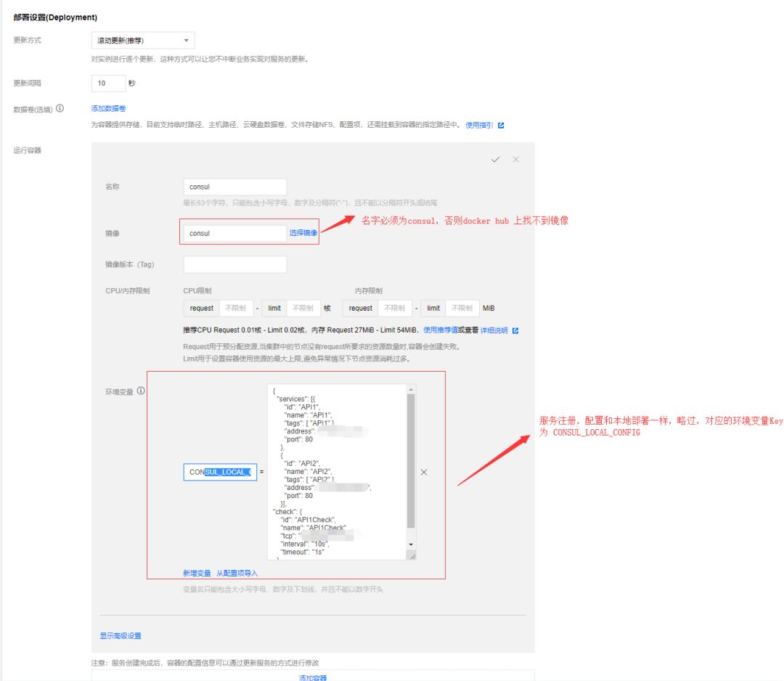Viewport: 784px width, 681px height.
Task: Open the data volume info icon
Action: click(60, 108)
